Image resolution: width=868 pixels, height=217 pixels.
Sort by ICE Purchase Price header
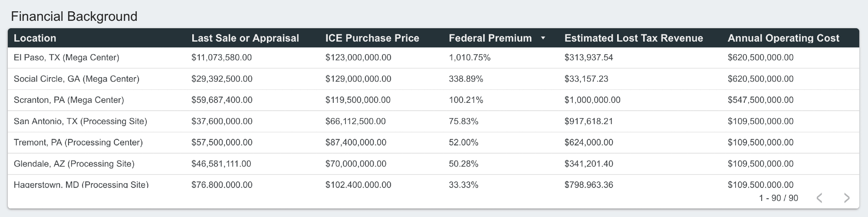[x=372, y=38]
